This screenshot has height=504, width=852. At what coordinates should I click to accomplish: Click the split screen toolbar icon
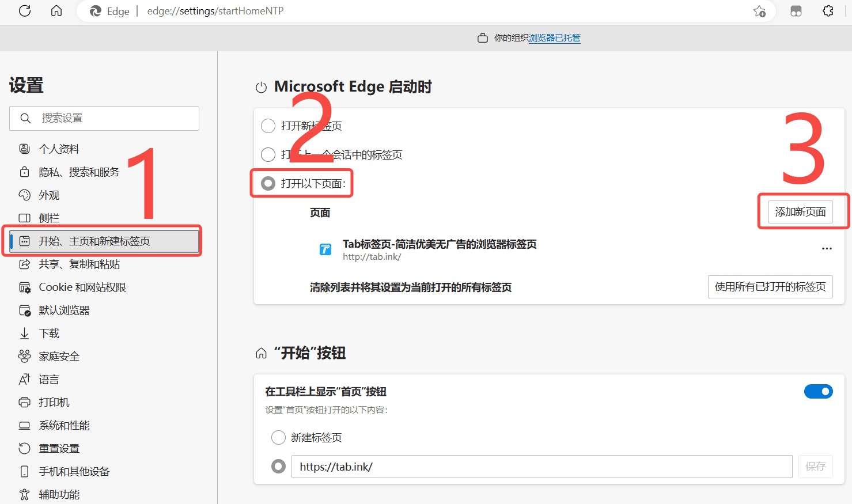tap(796, 11)
